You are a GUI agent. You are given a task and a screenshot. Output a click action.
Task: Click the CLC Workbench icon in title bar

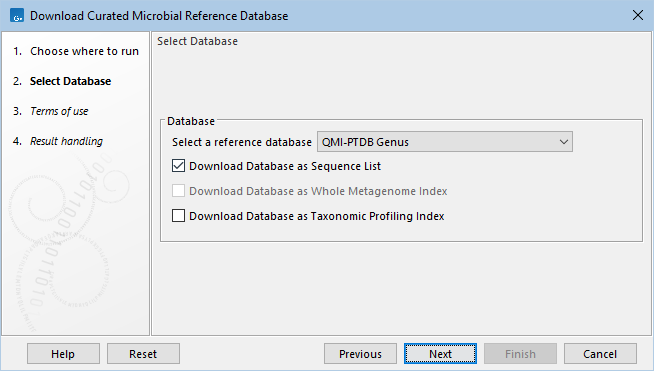(17, 16)
